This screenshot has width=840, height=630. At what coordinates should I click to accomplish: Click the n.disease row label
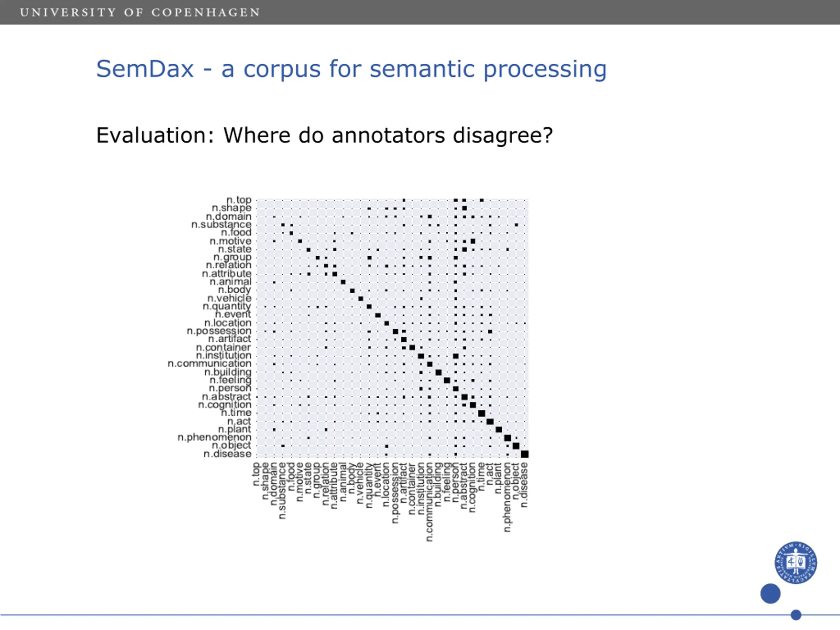tap(227, 454)
